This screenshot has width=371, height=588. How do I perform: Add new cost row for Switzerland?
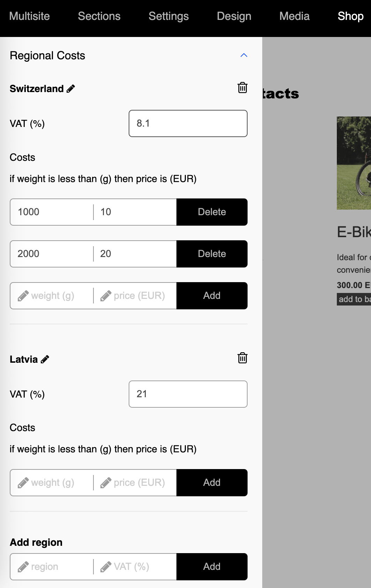pyautogui.click(x=212, y=296)
